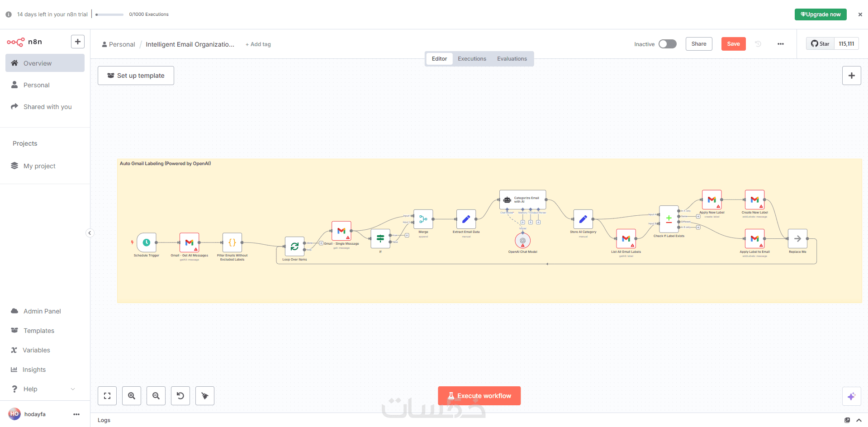Click the fit-to-view canvas icon
868x427 pixels.
107,396
